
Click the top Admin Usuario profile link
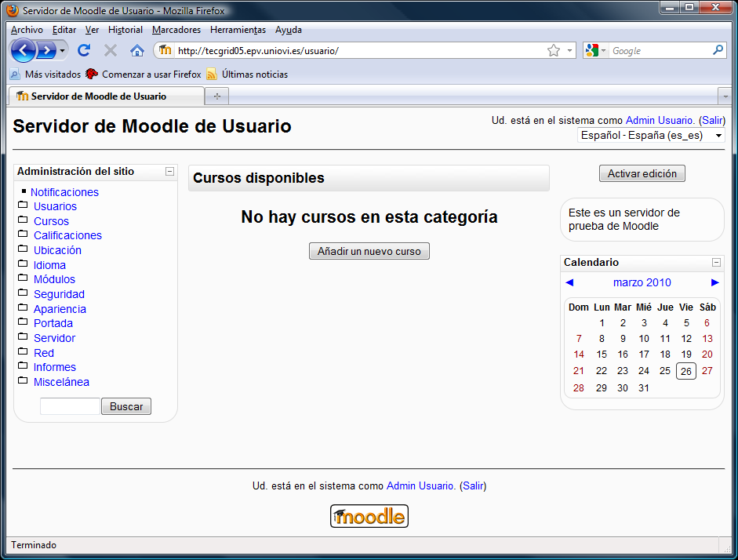click(x=660, y=121)
